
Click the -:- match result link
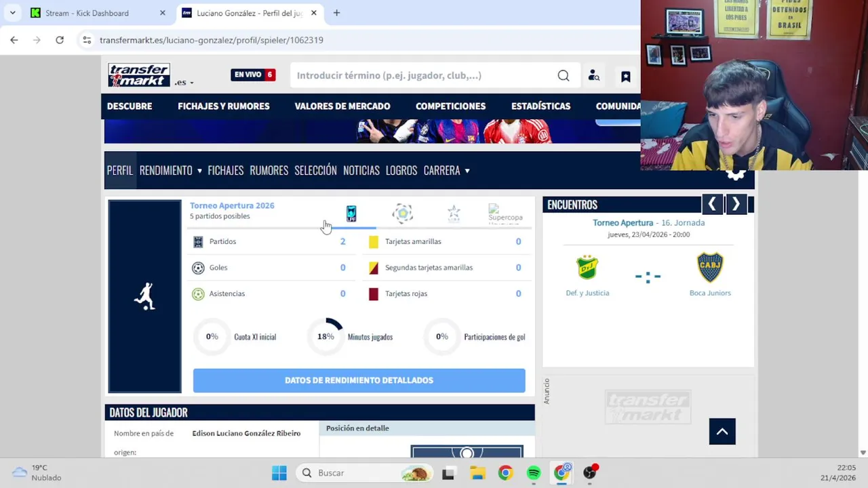pos(648,277)
